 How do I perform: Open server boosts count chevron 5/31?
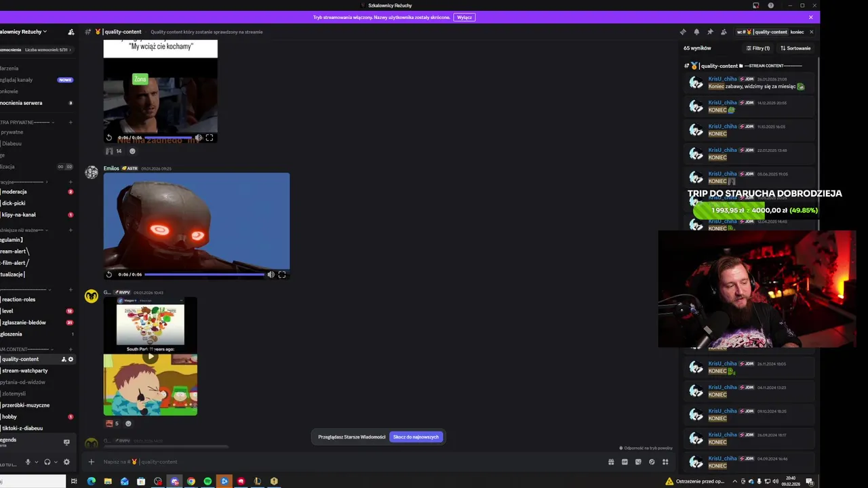click(x=71, y=50)
